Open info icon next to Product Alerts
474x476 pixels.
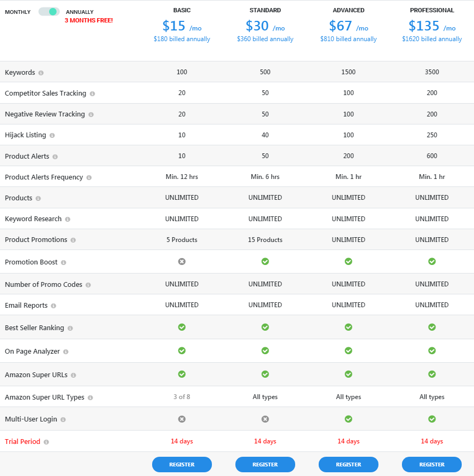(x=55, y=157)
